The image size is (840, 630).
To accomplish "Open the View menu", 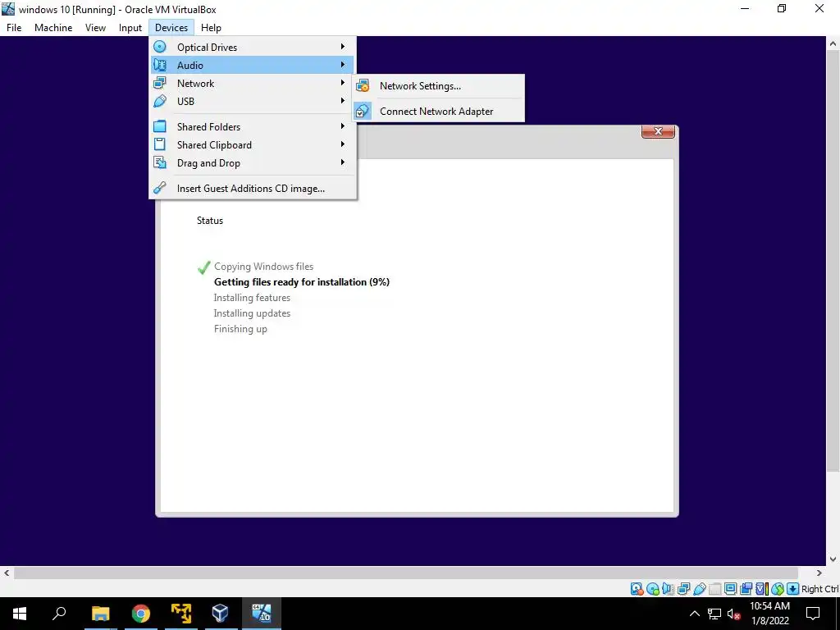I will pyautogui.click(x=95, y=28).
